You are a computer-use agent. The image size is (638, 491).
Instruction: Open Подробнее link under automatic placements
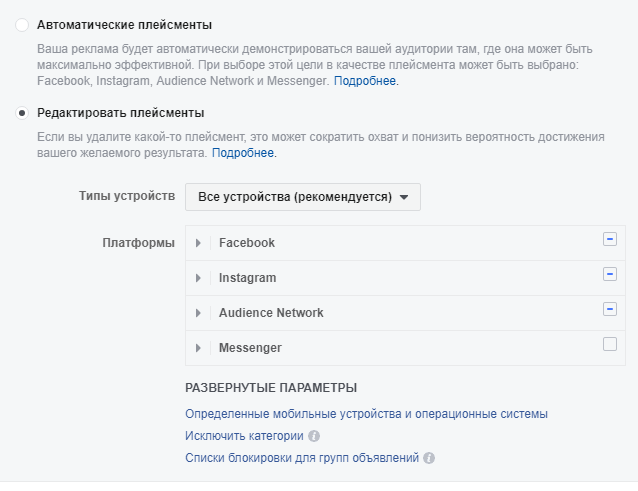pos(365,81)
